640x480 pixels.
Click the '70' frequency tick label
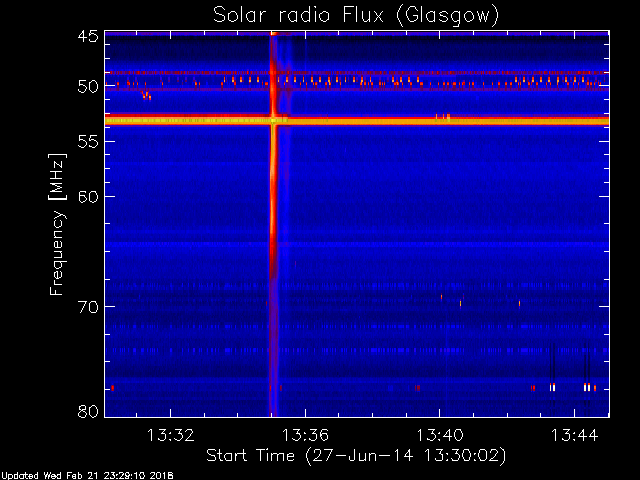click(88, 306)
